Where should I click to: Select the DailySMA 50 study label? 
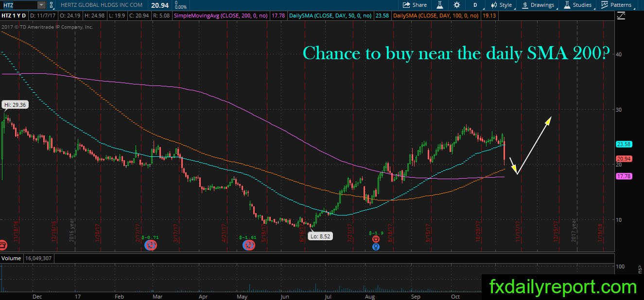click(331, 16)
